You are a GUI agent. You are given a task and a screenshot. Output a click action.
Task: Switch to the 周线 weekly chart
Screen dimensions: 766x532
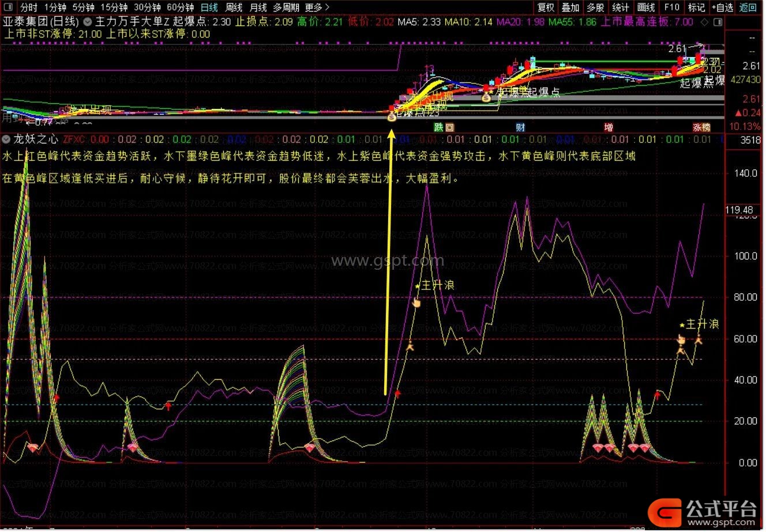pos(234,7)
